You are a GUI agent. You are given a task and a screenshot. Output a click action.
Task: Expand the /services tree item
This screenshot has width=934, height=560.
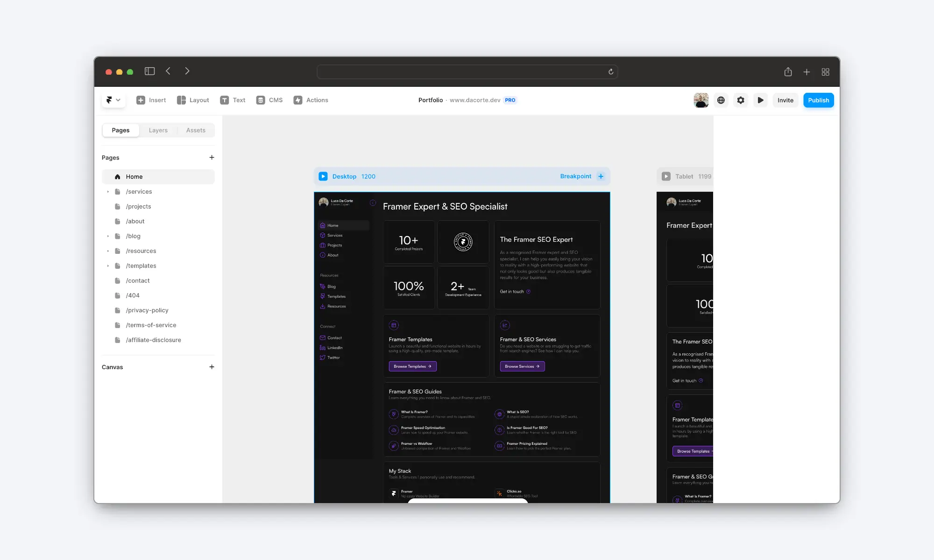click(x=109, y=191)
